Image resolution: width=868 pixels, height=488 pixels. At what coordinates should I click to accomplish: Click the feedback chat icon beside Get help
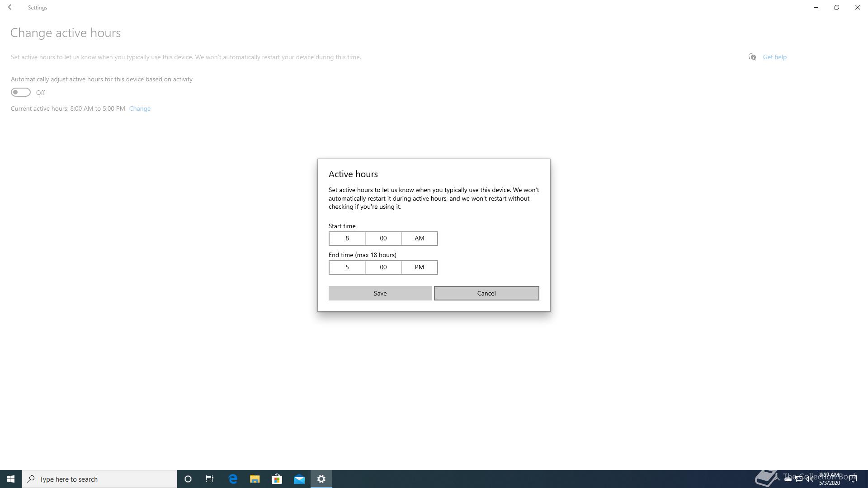(752, 57)
